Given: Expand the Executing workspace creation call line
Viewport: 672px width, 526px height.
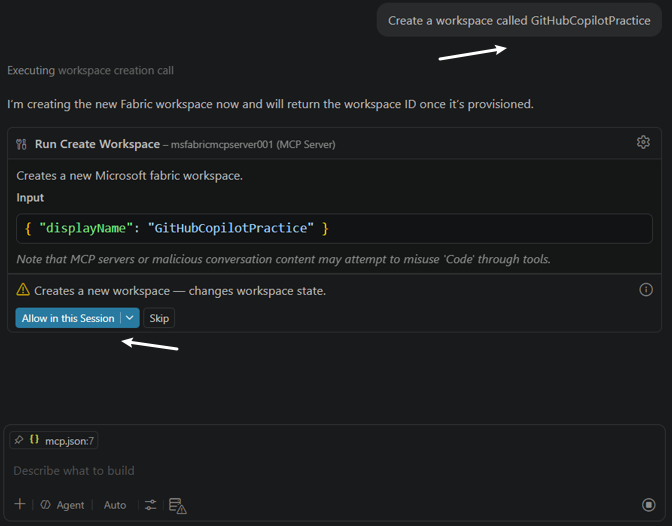Looking at the screenshot, I should [x=90, y=70].
